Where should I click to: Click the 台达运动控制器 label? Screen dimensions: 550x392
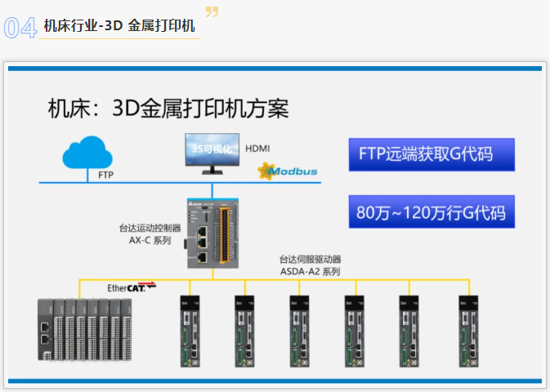(150, 228)
